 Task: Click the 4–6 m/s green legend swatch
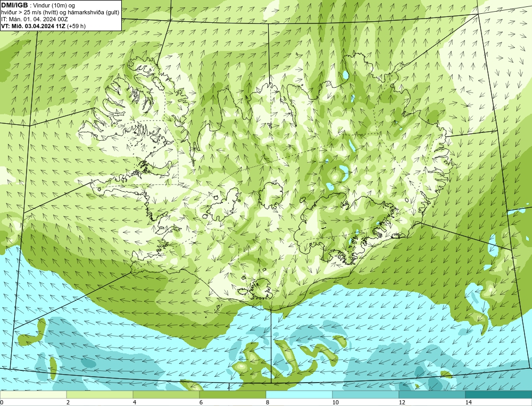point(166,394)
